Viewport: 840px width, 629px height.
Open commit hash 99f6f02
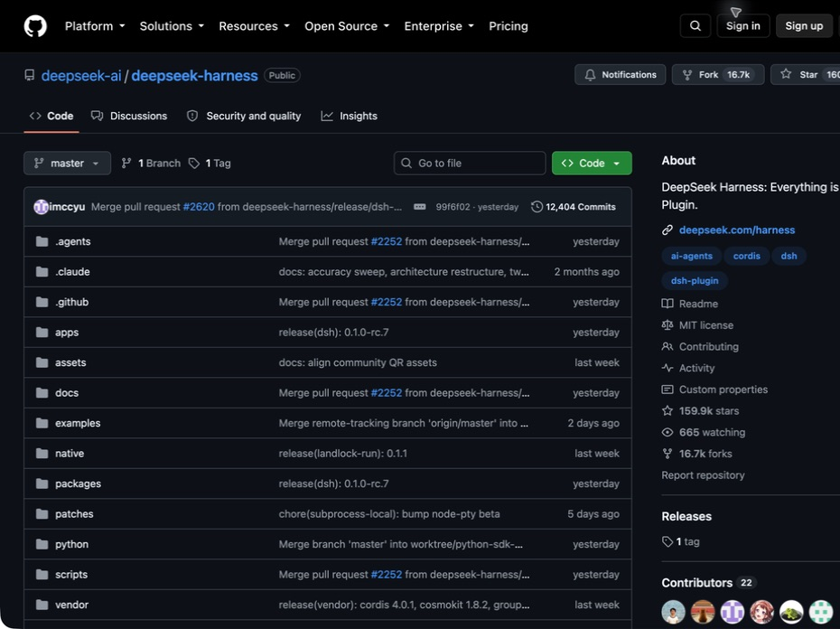point(453,207)
